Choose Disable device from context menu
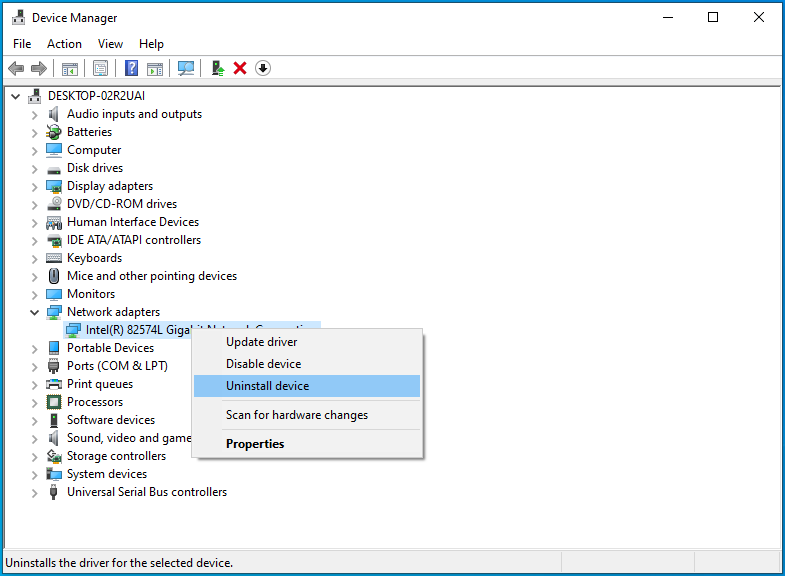The image size is (785, 576). [x=307, y=364]
